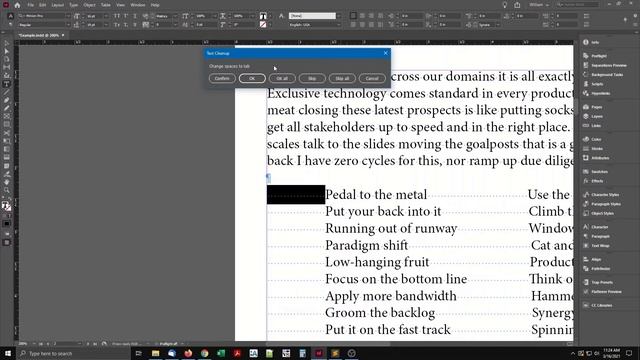
Task: Open the leading dropdown
Action: tap(106, 25)
